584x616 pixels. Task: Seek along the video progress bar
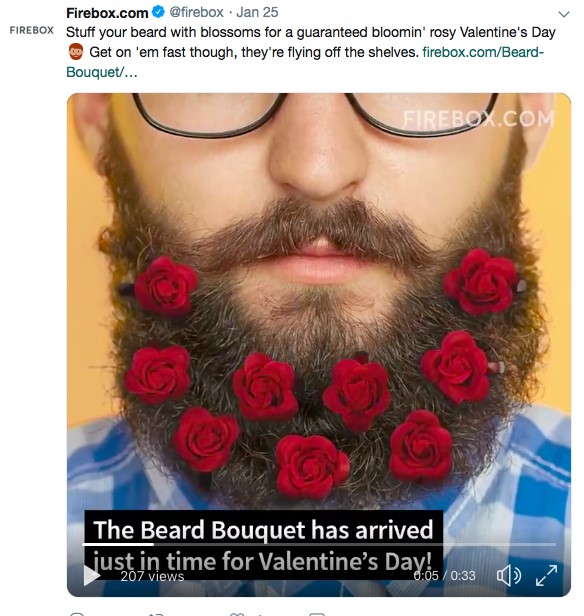(319, 544)
